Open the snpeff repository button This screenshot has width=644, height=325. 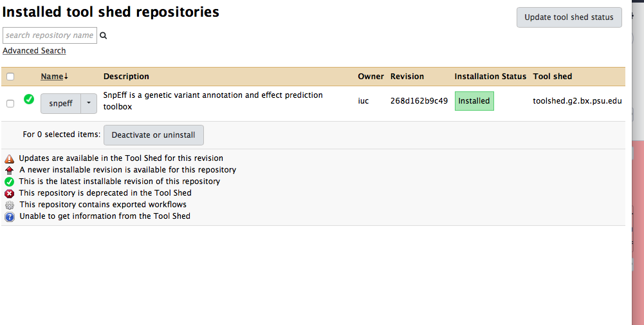click(x=61, y=104)
